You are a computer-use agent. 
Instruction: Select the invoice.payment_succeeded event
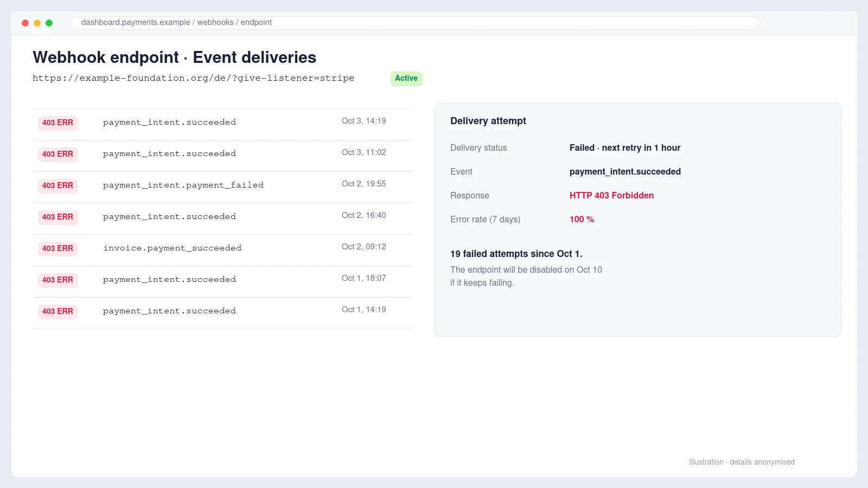click(173, 248)
